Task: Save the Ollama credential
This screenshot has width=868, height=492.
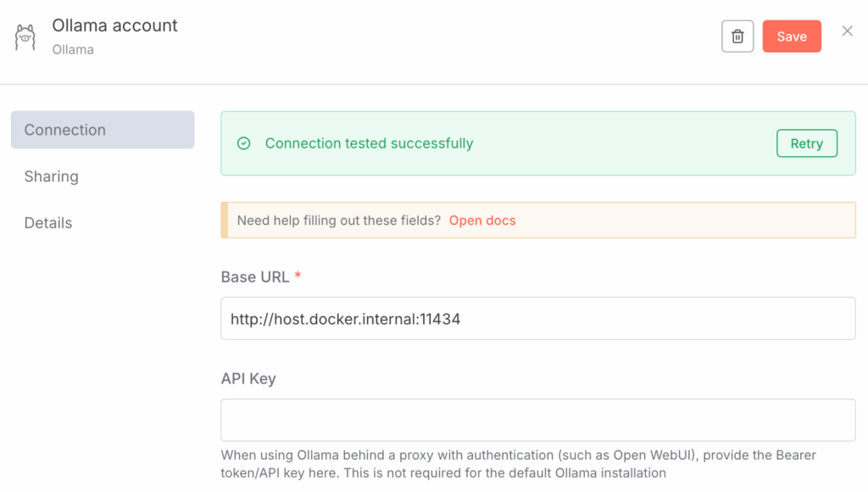Action: click(x=792, y=36)
